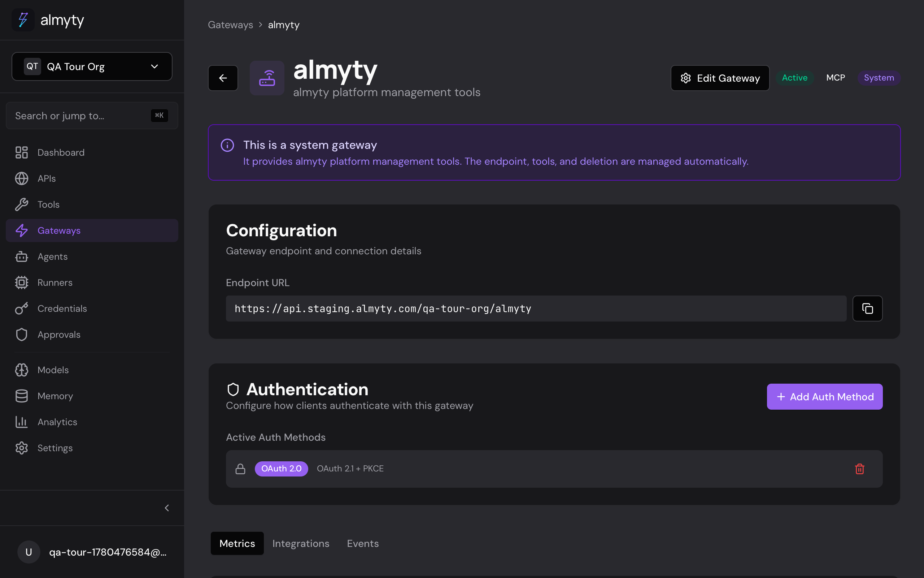Click the OAuth 2.1 + PKCE label
The image size is (924, 578).
[350, 469]
